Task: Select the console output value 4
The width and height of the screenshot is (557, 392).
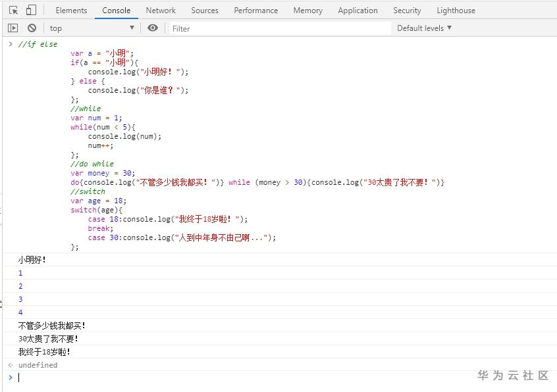Action: click(20, 312)
